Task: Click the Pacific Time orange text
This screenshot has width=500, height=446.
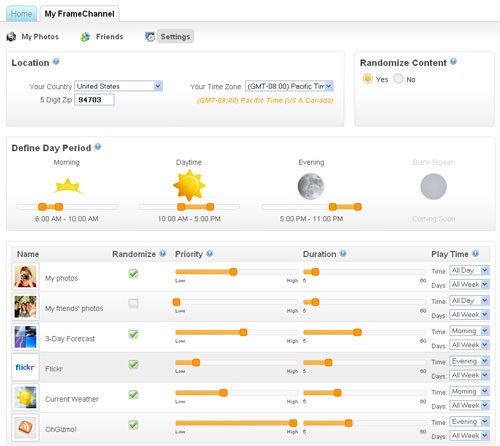Action: click(x=265, y=100)
